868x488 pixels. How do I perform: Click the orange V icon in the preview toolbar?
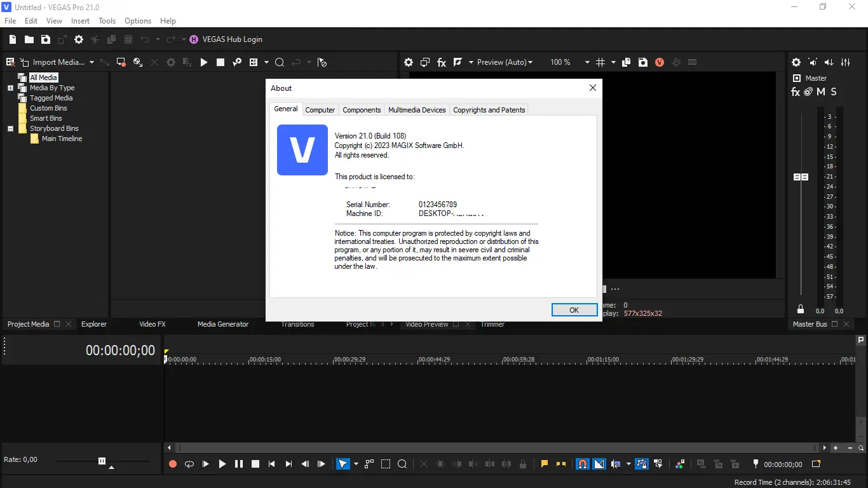(x=660, y=62)
